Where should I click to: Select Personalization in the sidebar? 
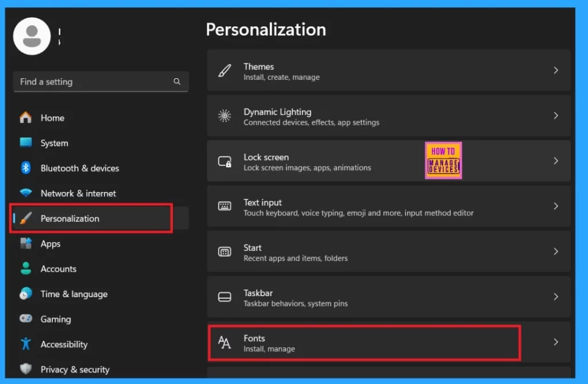coord(100,218)
